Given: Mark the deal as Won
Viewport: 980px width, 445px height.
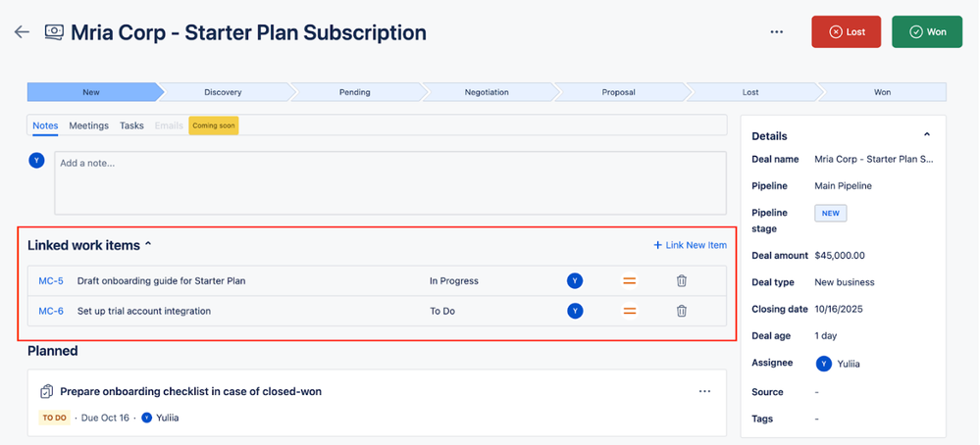Looking at the screenshot, I should click(926, 32).
